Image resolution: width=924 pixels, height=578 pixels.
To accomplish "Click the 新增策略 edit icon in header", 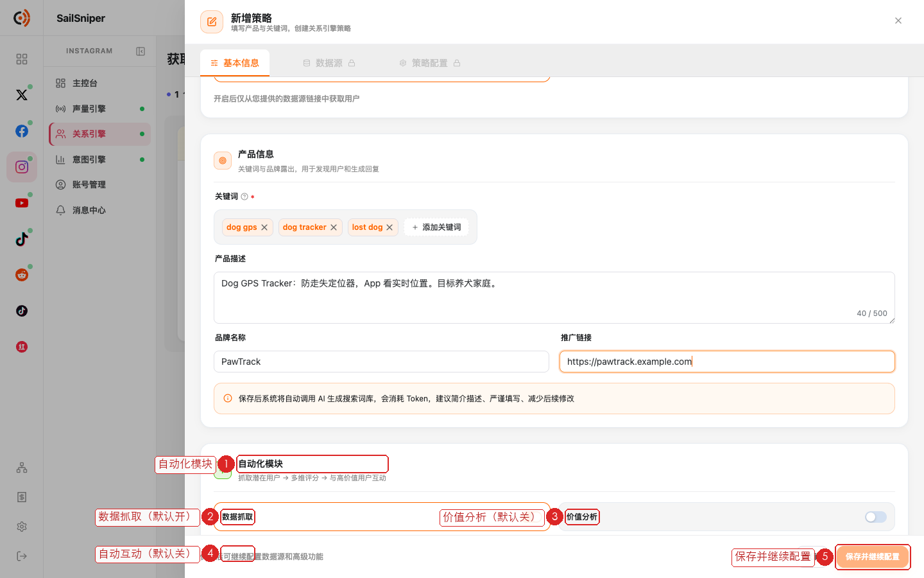I will 212,22.
